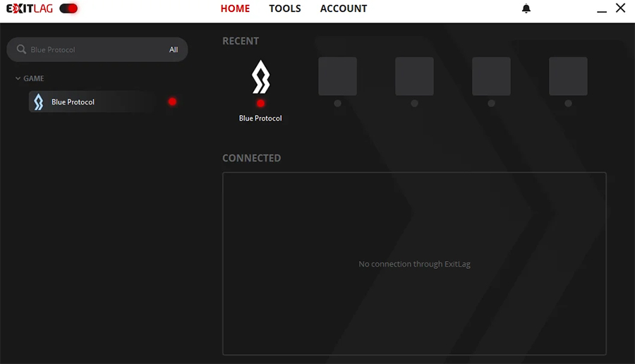635x364 pixels.
Task: Switch to the TOOLS tab
Action: [285, 8]
